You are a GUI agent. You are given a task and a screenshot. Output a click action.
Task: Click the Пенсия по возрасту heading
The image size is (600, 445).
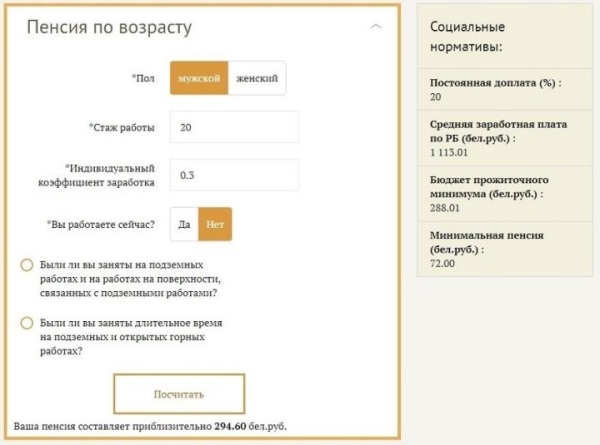(108, 28)
